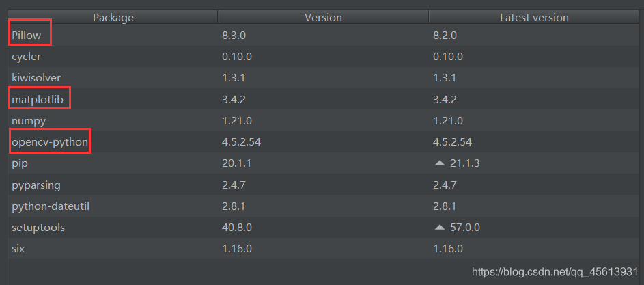This screenshot has width=644, height=285.
Task: Click the upgrade arrow beside setuptools 57.0.0
Action: click(x=440, y=228)
